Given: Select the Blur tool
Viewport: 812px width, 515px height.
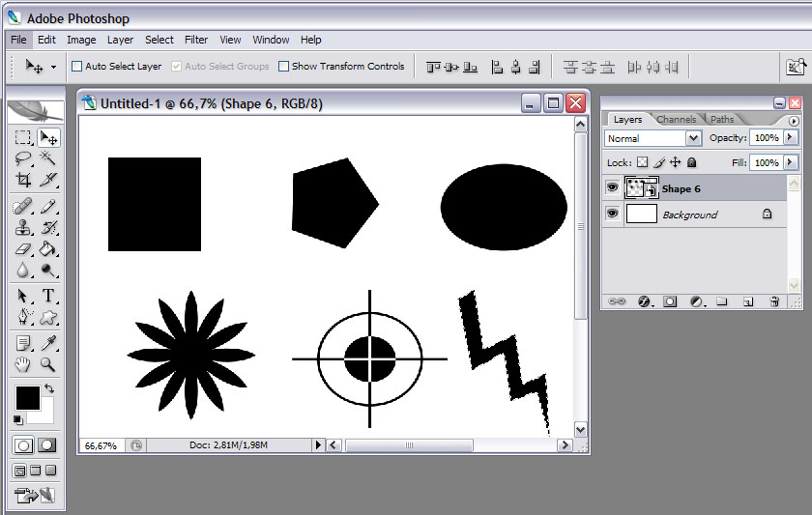Looking at the screenshot, I should (x=22, y=271).
